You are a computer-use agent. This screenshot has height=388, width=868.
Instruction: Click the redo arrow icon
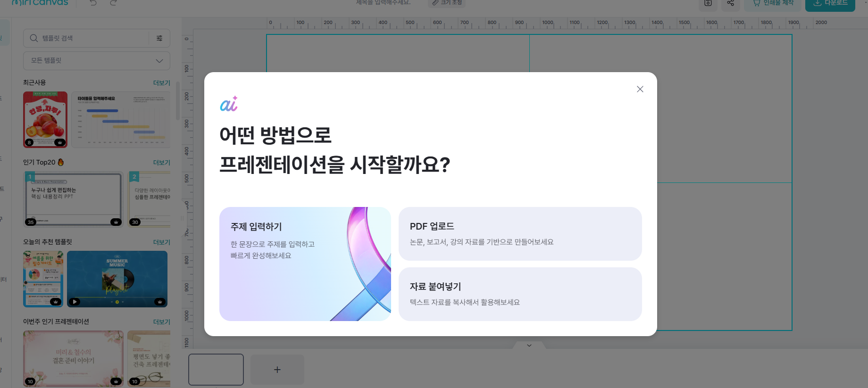(x=113, y=3)
